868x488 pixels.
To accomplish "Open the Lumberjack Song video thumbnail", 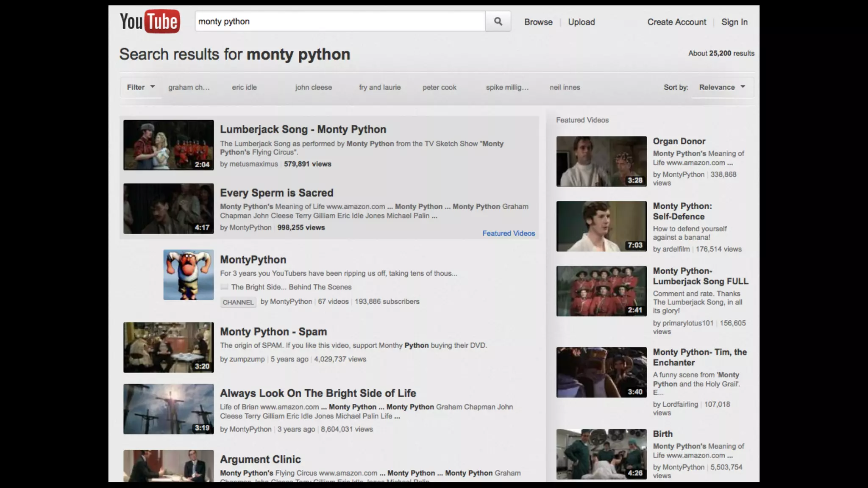I will coord(168,145).
